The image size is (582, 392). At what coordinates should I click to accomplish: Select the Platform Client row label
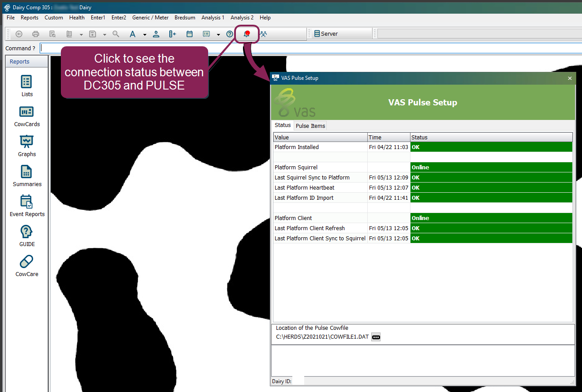[x=293, y=218]
